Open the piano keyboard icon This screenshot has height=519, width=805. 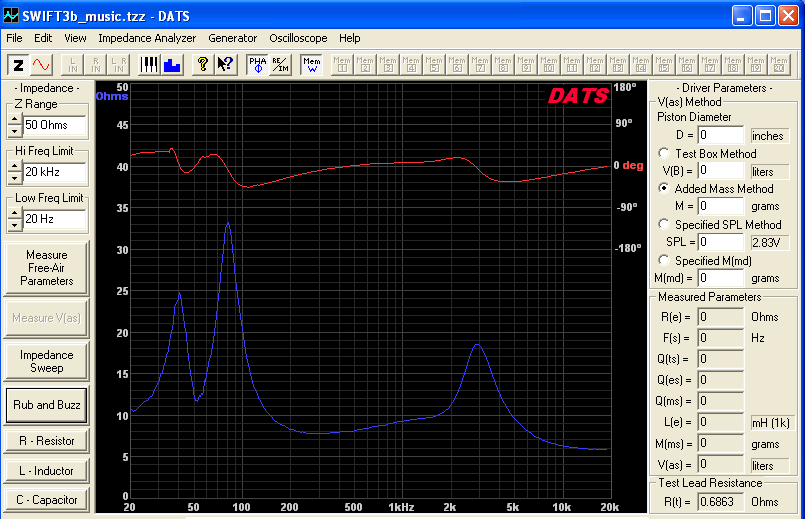click(149, 65)
